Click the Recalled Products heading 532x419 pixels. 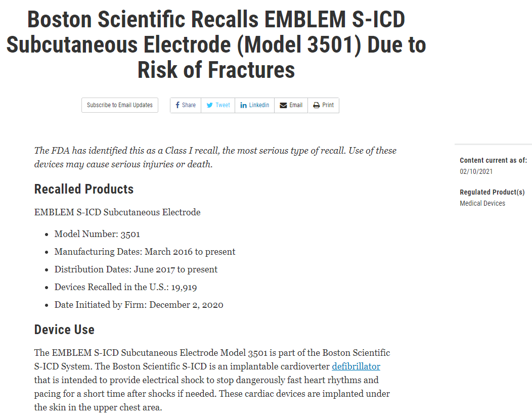(x=84, y=189)
